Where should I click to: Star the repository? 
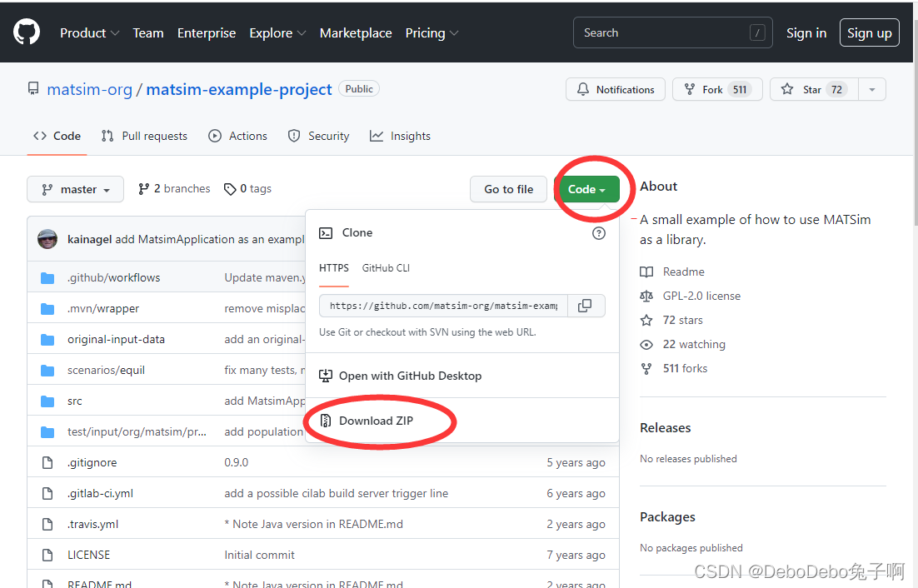pos(814,89)
